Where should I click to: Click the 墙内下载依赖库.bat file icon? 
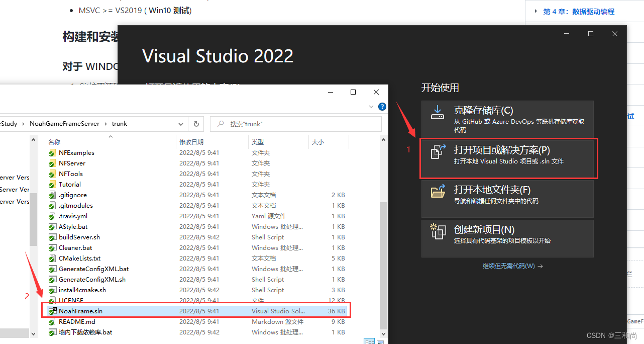point(52,332)
